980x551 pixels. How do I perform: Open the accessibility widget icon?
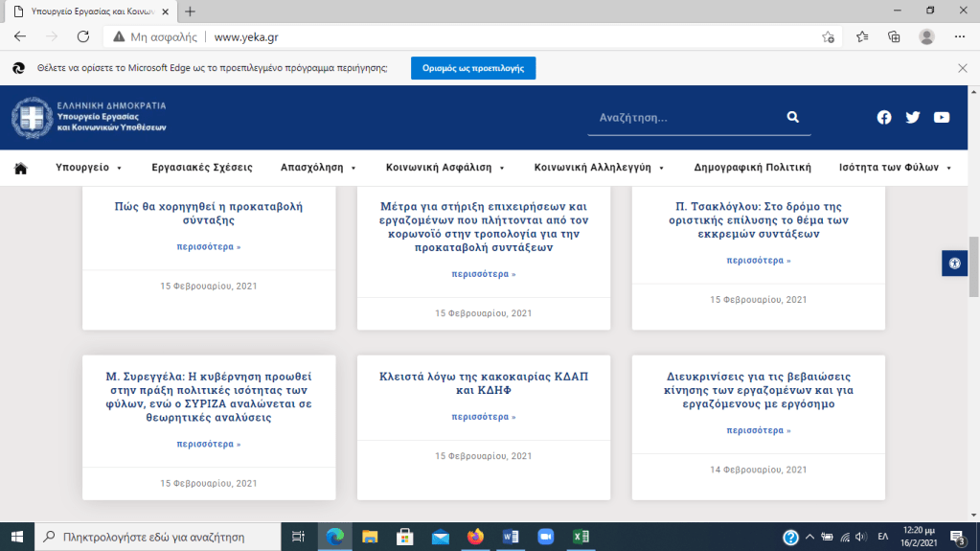954,263
